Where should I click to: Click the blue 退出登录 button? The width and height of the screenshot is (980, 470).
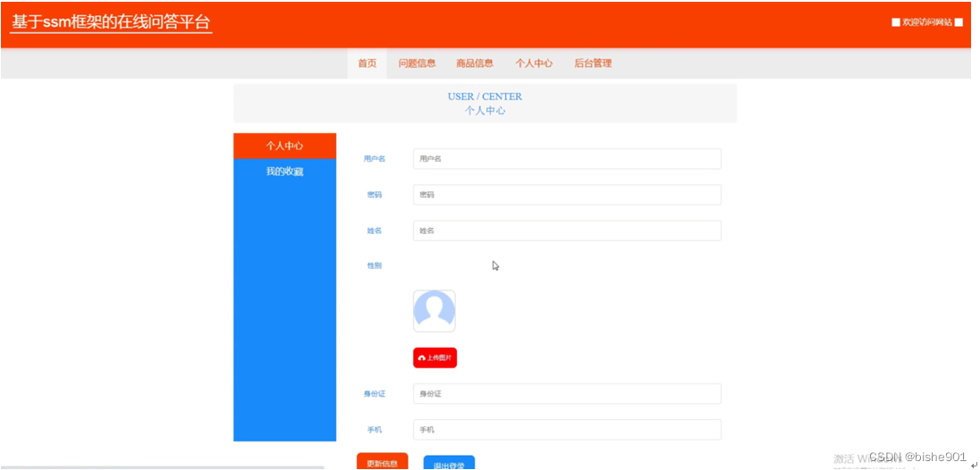pos(449,464)
